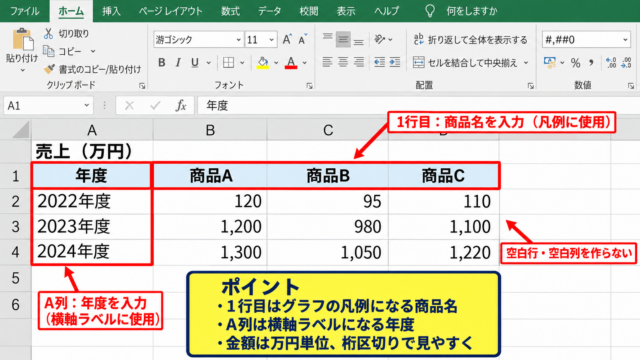This screenshot has width=640, height=360.
Task: Click the Format Painter (書式のコピー/貼り付け) brush
Action: click(x=49, y=69)
